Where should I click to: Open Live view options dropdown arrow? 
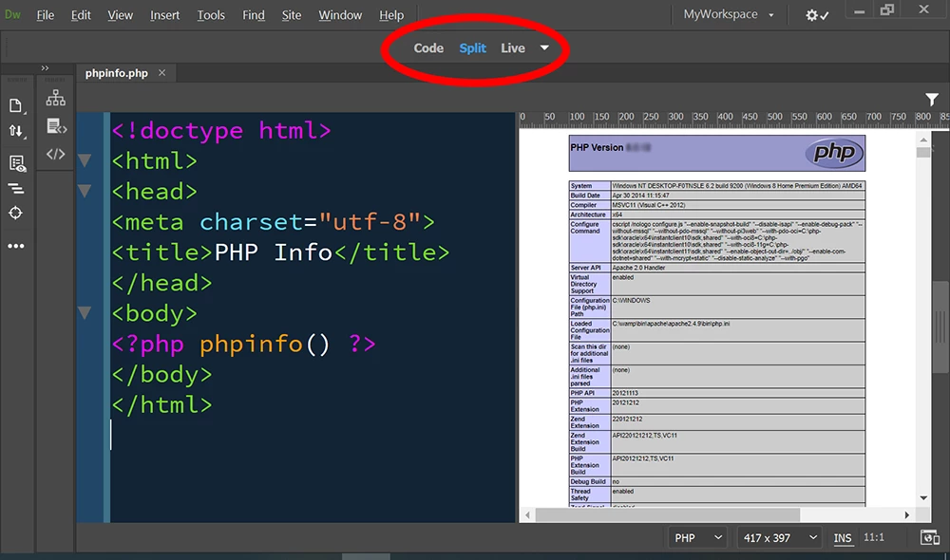click(x=544, y=47)
